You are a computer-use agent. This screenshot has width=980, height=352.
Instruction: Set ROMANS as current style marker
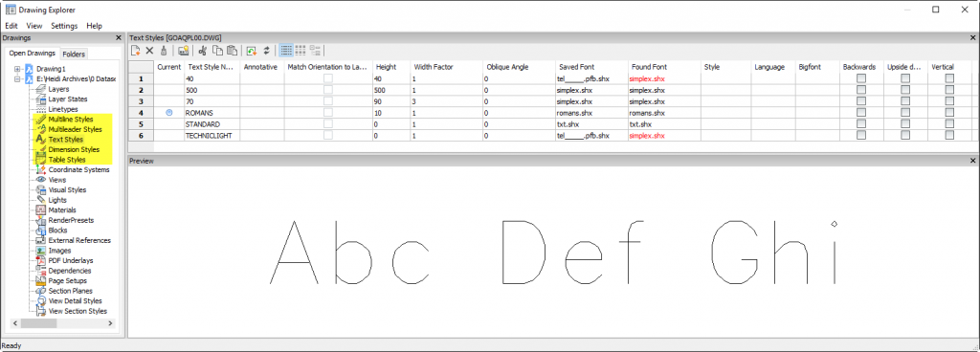click(168, 112)
